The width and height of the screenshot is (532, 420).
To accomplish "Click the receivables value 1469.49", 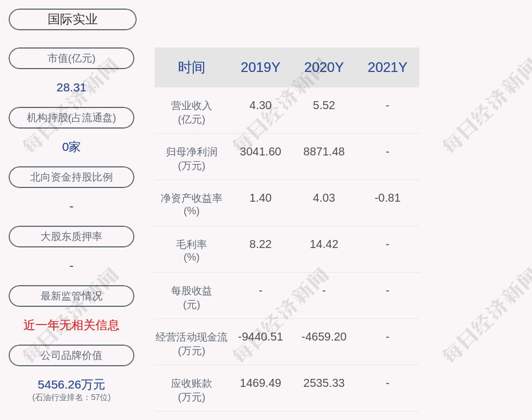I will 261,383.
